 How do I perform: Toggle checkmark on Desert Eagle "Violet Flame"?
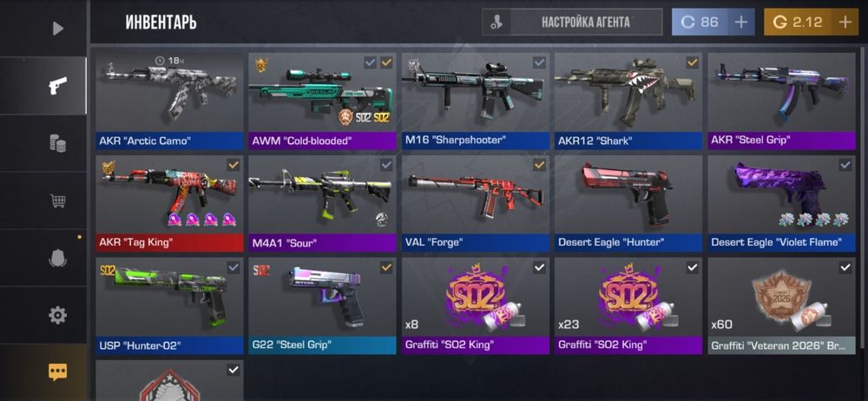[845, 165]
